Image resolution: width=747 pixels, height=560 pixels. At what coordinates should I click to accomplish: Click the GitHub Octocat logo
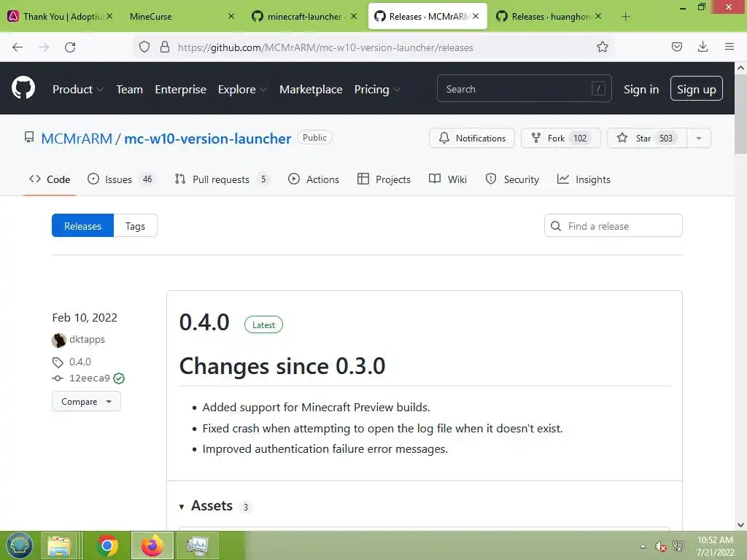pos(23,88)
